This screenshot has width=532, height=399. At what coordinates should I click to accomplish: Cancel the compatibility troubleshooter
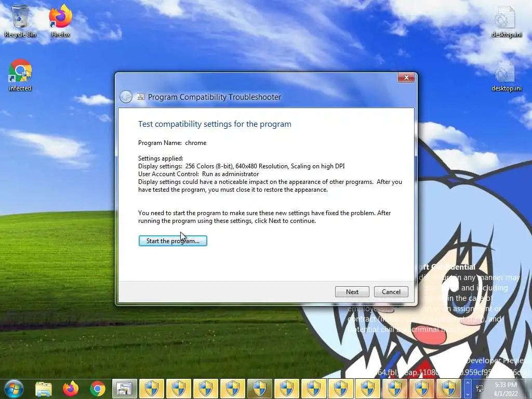coord(391,292)
